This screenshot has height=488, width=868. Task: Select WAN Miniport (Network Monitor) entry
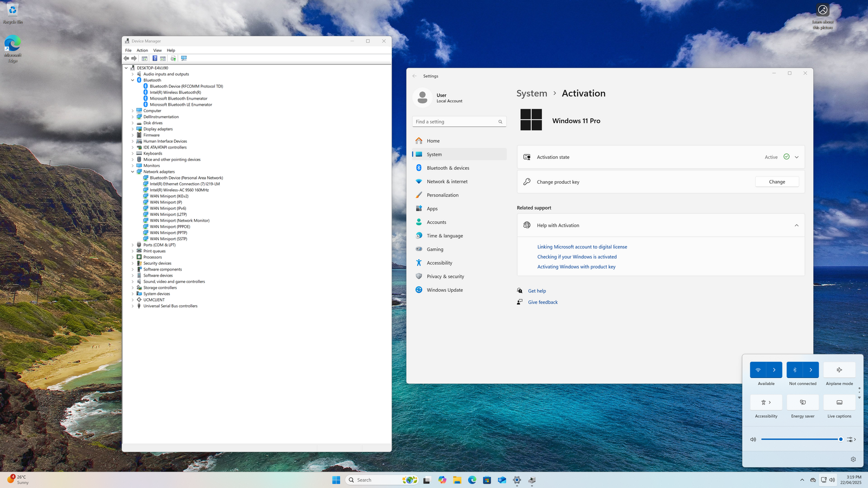pyautogui.click(x=180, y=221)
